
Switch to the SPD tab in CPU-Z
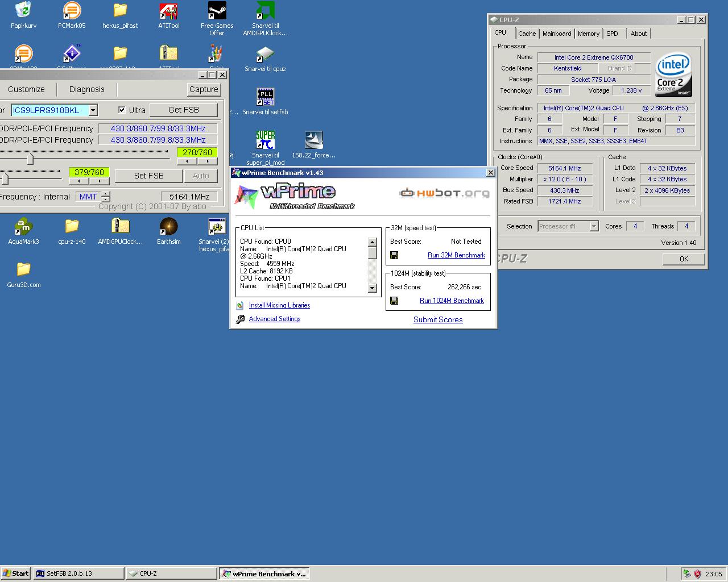point(612,34)
